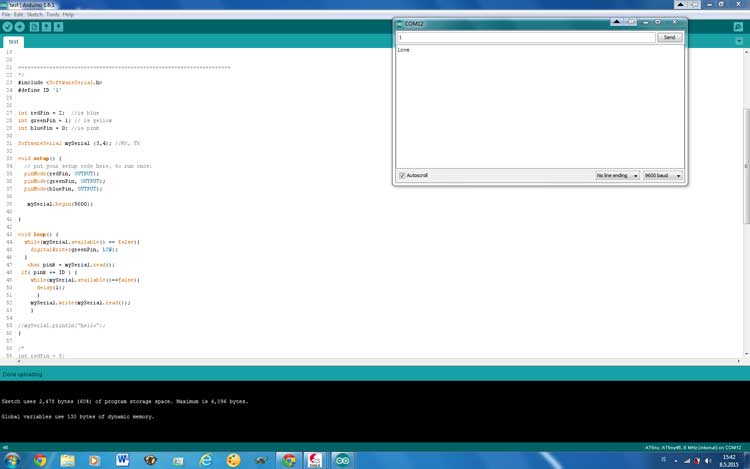750x469 pixels.
Task: Click the Upload arrow icon
Action: pos(20,27)
